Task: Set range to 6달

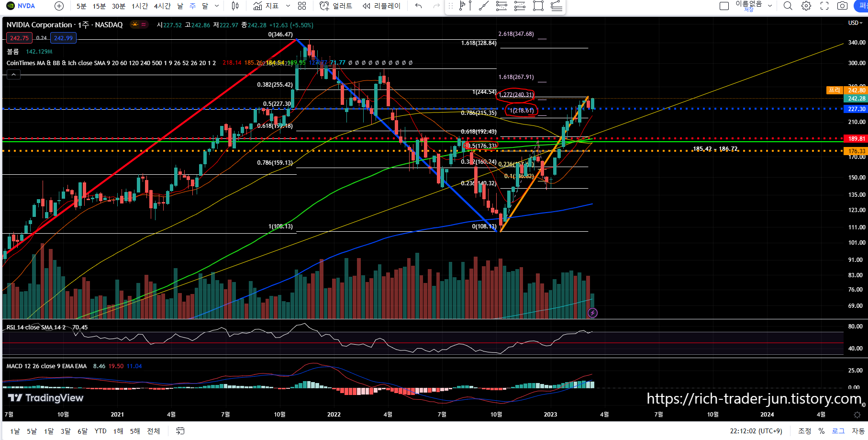Action: tap(83, 431)
